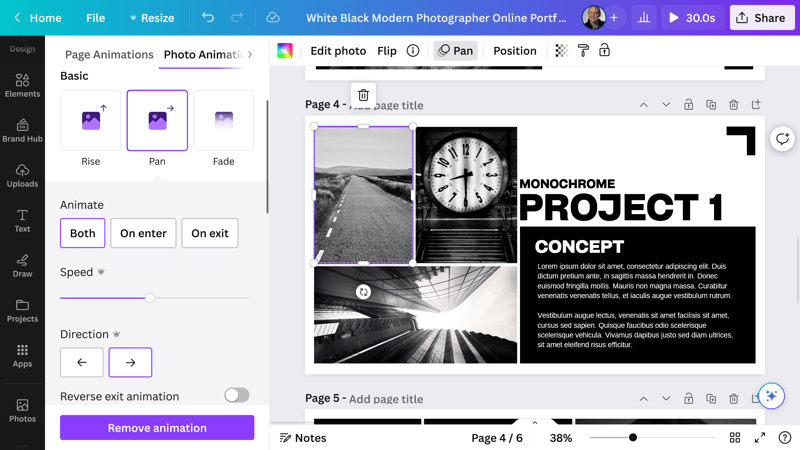This screenshot has width=800, height=450.
Task: Click the comment bubble icon beside canvas
Action: point(782,139)
